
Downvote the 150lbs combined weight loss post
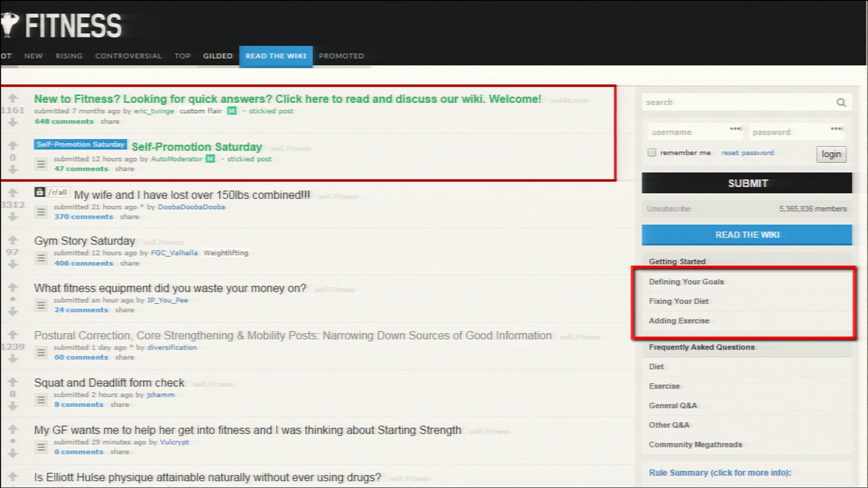point(13,217)
